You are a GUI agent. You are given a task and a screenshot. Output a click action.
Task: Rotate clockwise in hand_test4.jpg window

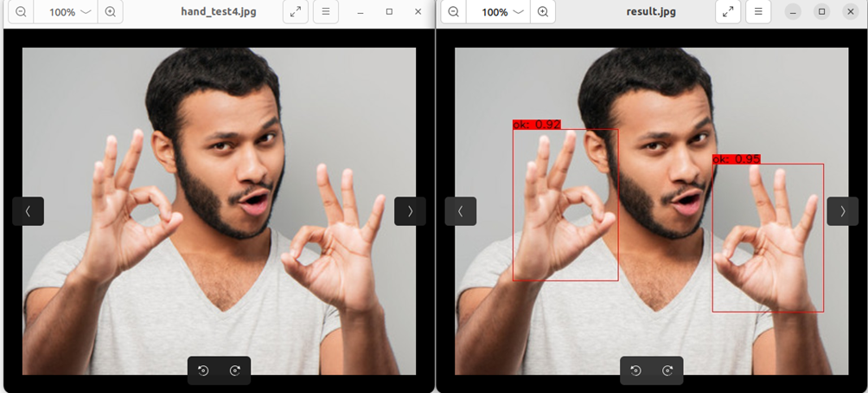point(234,370)
